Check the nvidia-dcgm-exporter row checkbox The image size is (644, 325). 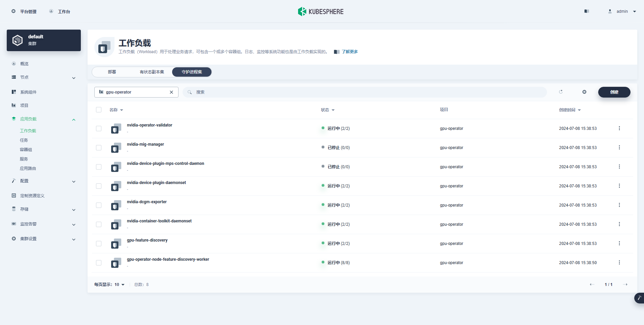pyautogui.click(x=99, y=205)
